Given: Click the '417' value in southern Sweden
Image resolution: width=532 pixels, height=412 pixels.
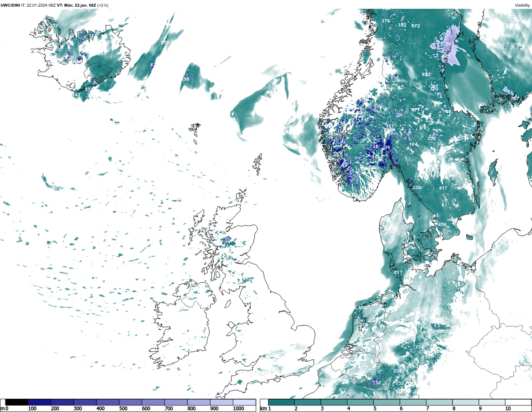Looking at the screenshot, I should click(443, 188).
